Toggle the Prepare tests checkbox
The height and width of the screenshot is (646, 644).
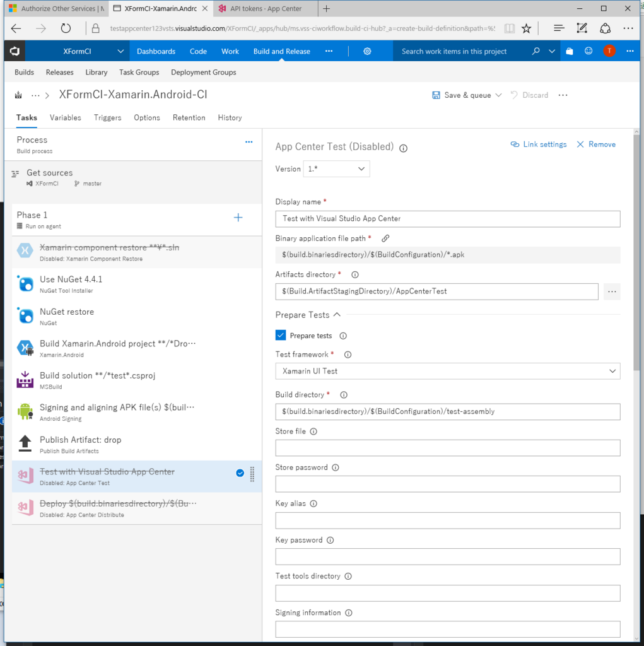pyautogui.click(x=281, y=335)
